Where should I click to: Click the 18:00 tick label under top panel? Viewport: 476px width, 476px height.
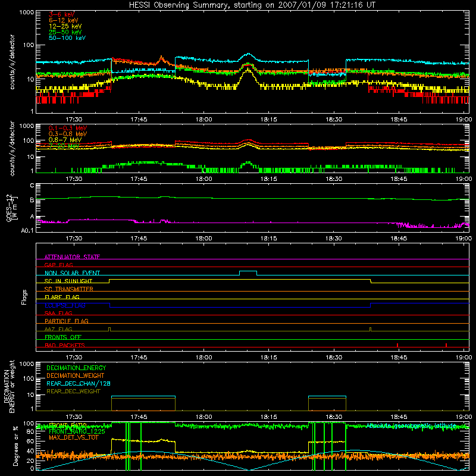point(203,120)
